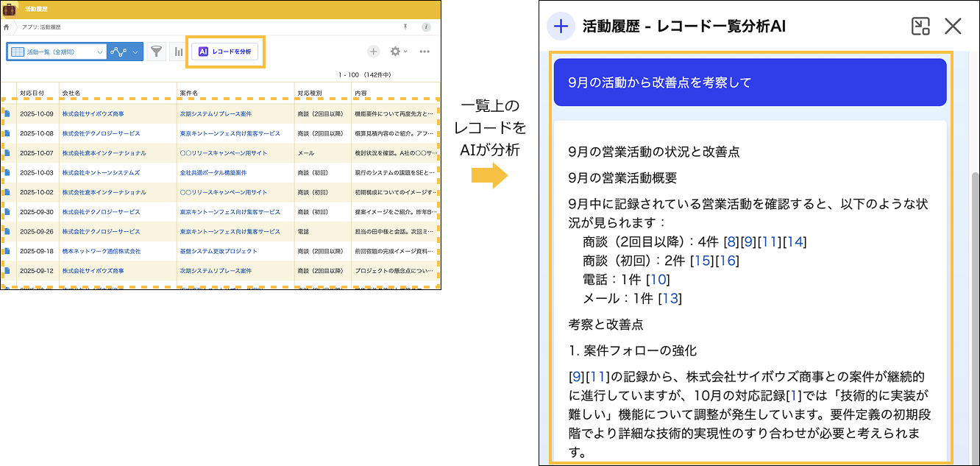
Task: Open the 基盤システム更改プロジェクト link
Action: 219,251
